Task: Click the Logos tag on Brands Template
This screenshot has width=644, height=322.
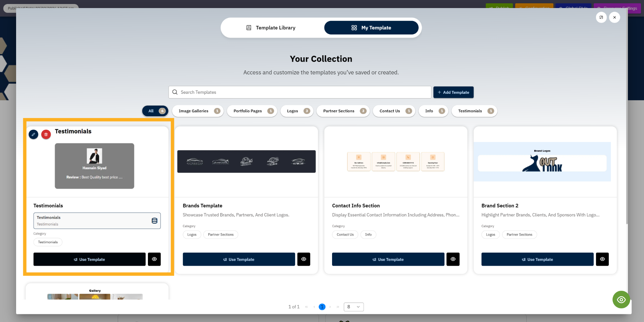Action: tap(192, 235)
